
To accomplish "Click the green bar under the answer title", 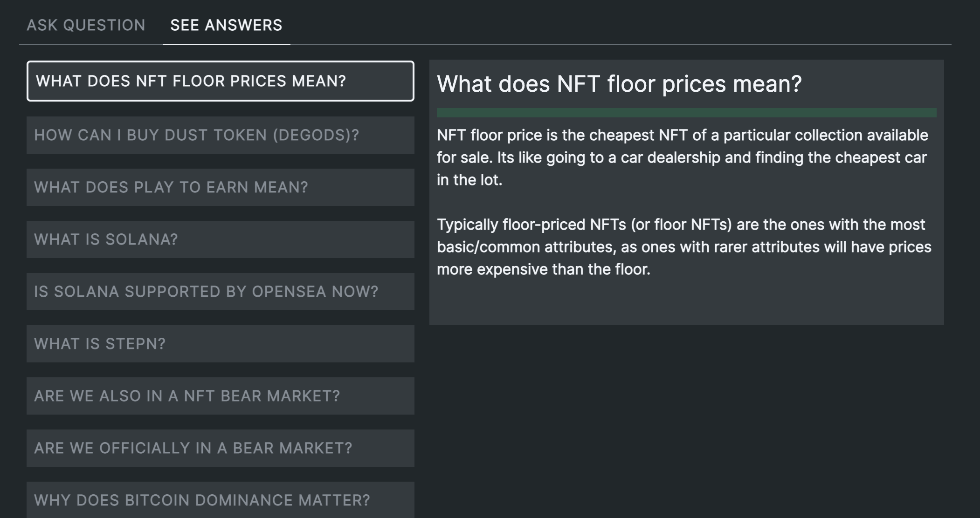I will (686, 113).
